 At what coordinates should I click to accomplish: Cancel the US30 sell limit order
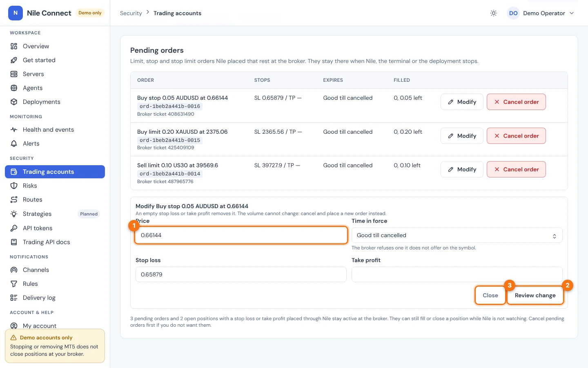(516, 169)
